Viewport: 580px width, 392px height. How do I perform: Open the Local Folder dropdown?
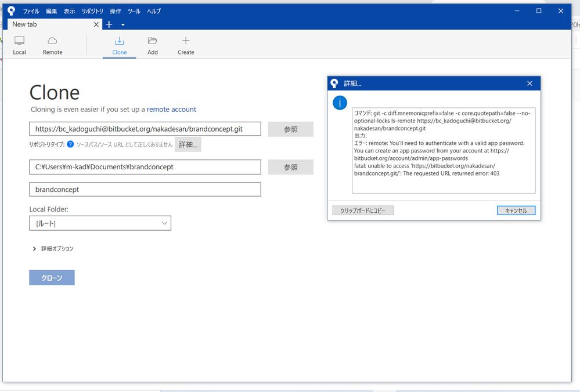tap(100, 223)
